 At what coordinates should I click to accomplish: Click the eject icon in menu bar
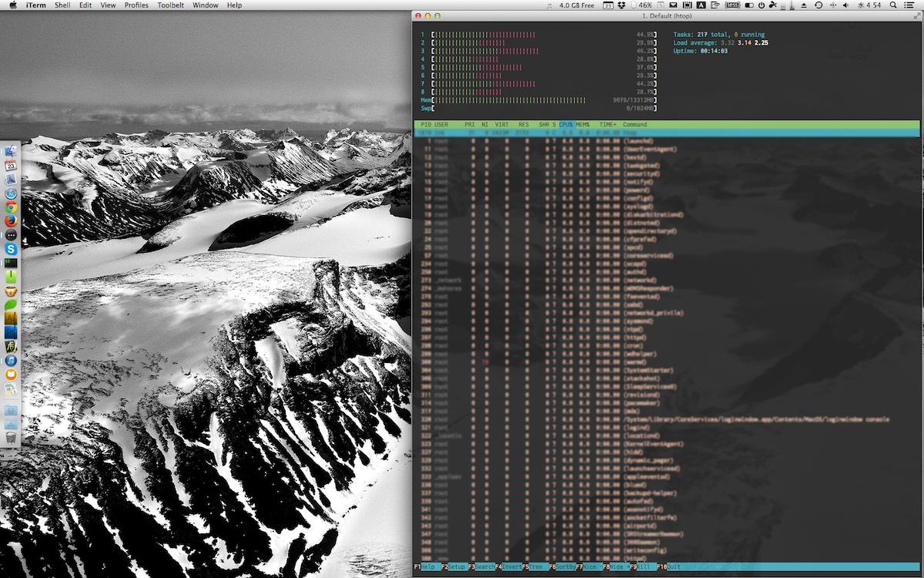[804, 5]
